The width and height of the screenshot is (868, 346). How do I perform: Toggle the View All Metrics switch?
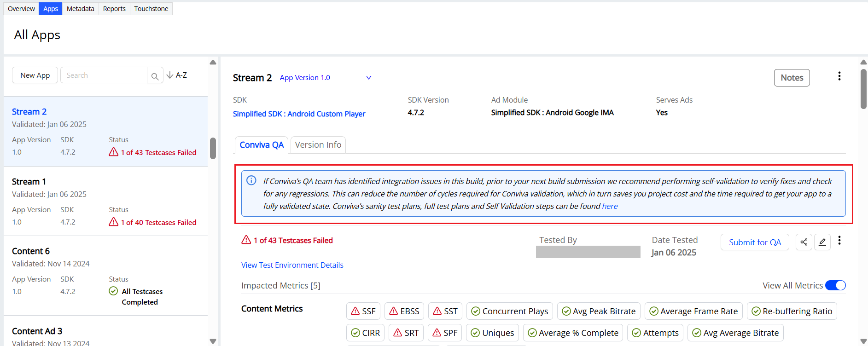click(835, 285)
